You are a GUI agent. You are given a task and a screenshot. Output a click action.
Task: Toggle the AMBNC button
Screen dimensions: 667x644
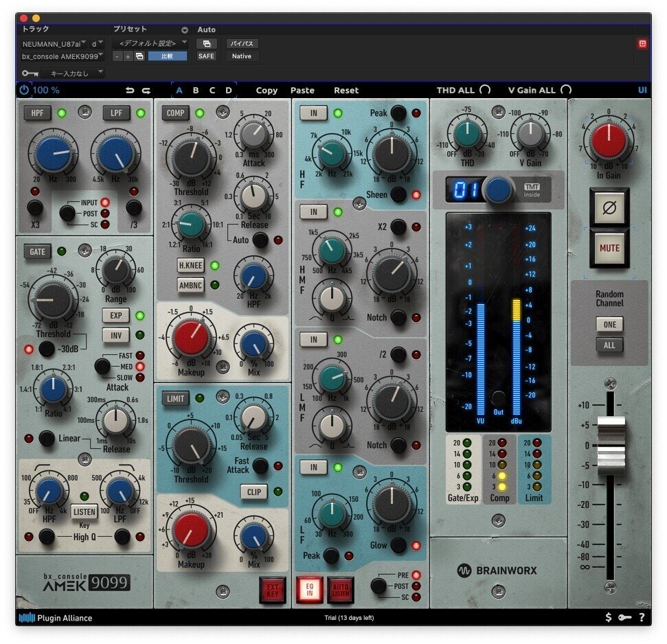pos(190,285)
